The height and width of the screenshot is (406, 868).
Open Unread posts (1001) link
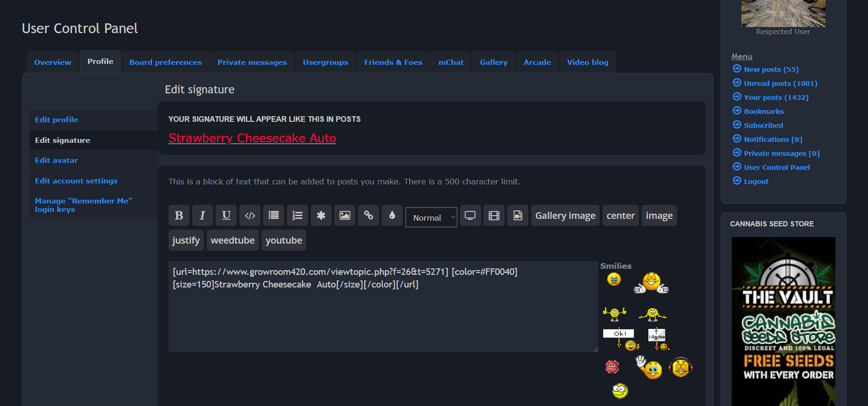(780, 84)
